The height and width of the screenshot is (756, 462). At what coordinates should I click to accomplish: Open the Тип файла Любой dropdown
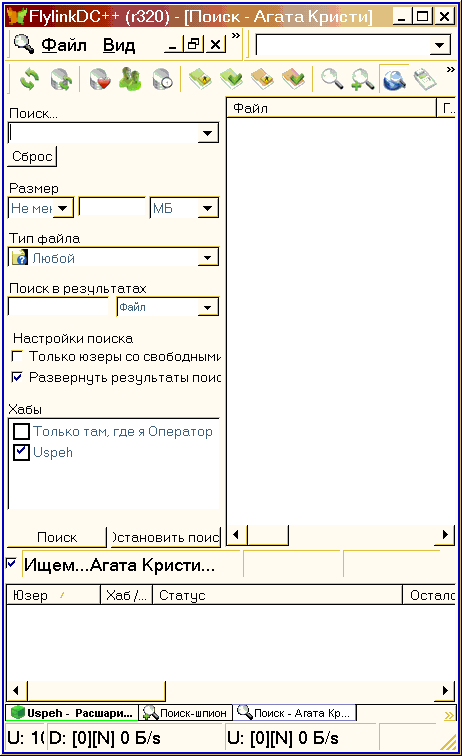(x=208, y=257)
